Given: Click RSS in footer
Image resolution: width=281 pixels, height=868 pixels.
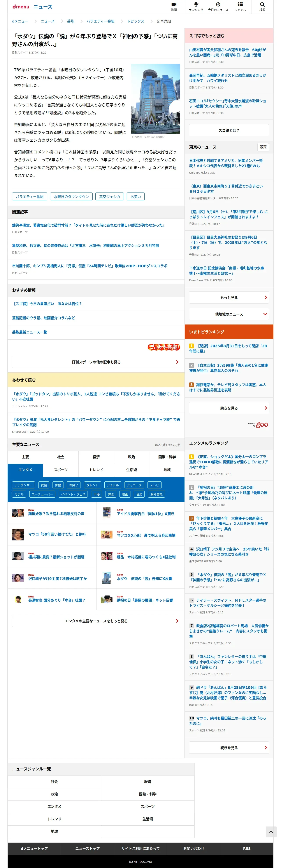Looking at the screenshot, I should point(247,849).
